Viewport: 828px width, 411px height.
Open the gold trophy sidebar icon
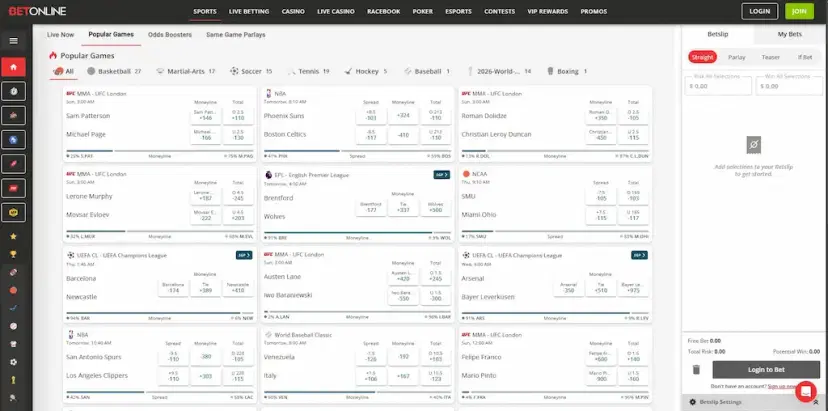tap(14, 254)
